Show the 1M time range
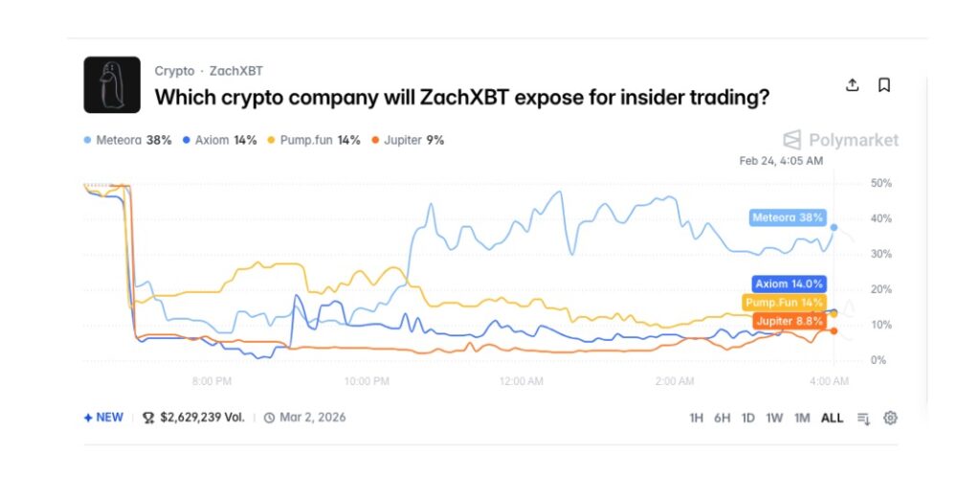The width and height of the screenshot is (980, 478). coord(802,418)
